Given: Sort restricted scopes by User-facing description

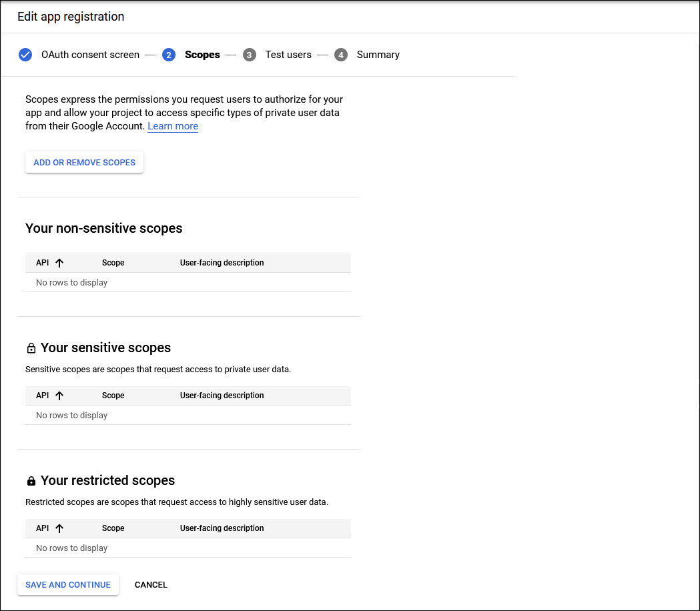Looking at the screenshot, I should (x=222, y=528).
